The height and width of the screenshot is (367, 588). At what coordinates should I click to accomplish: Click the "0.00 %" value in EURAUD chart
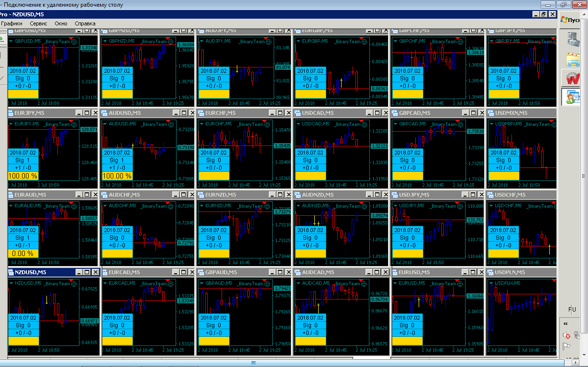tap(22, 254)
